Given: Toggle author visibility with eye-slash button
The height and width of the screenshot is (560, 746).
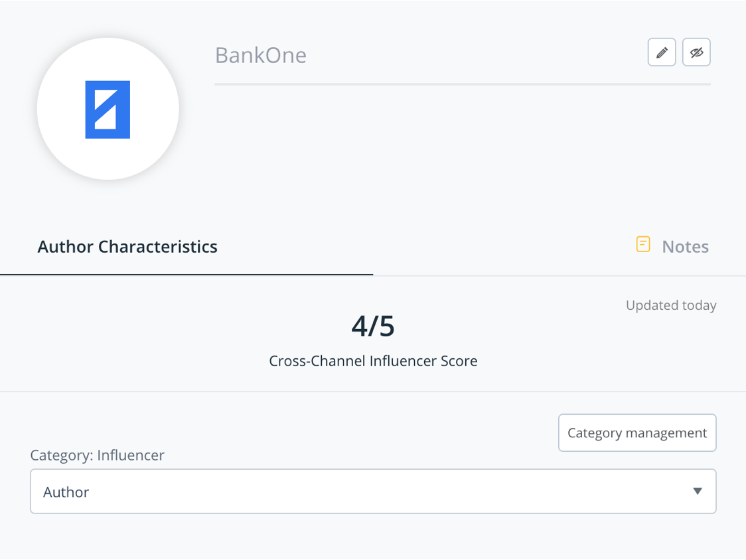Looking at the screenshot, I should 696,52.
